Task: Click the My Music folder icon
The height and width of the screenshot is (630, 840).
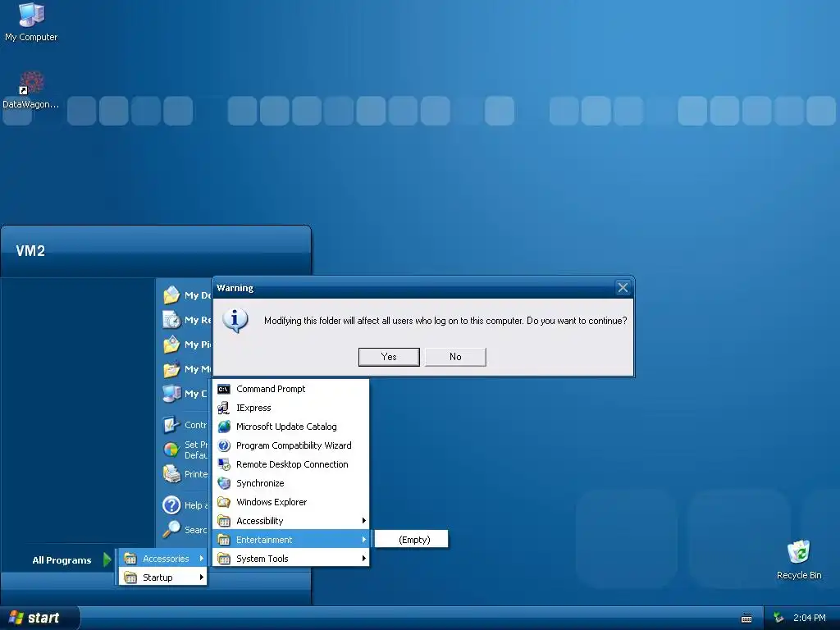Action: 171,369
